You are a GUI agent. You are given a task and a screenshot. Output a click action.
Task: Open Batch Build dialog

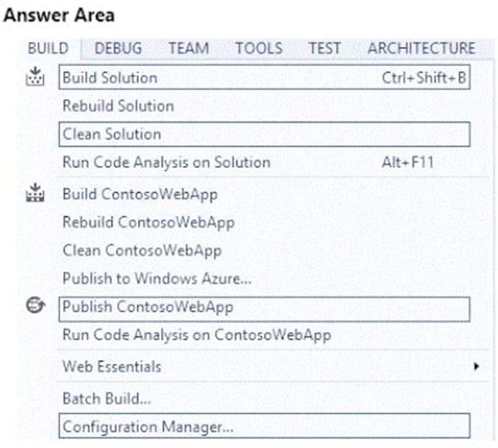point(107,398)
